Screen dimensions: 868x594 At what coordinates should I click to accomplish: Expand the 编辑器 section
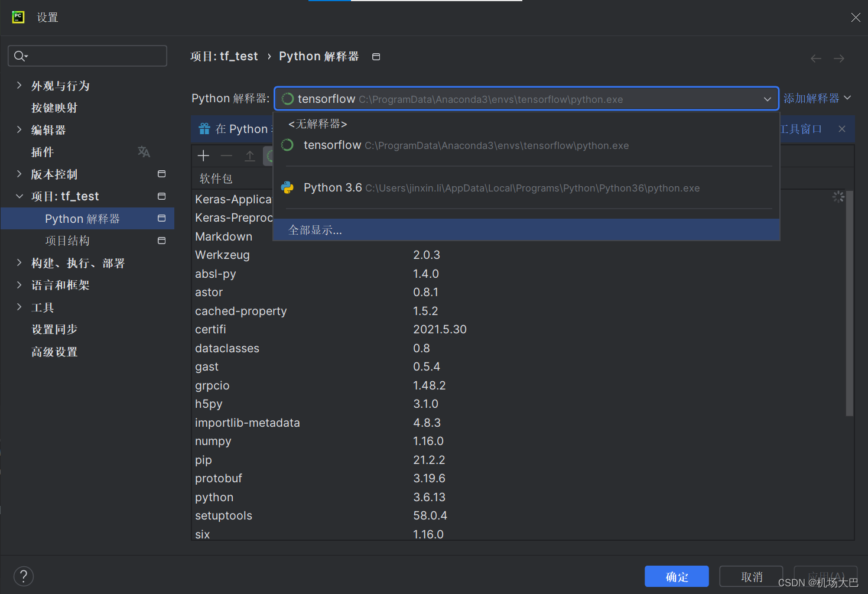coord(19,129)
